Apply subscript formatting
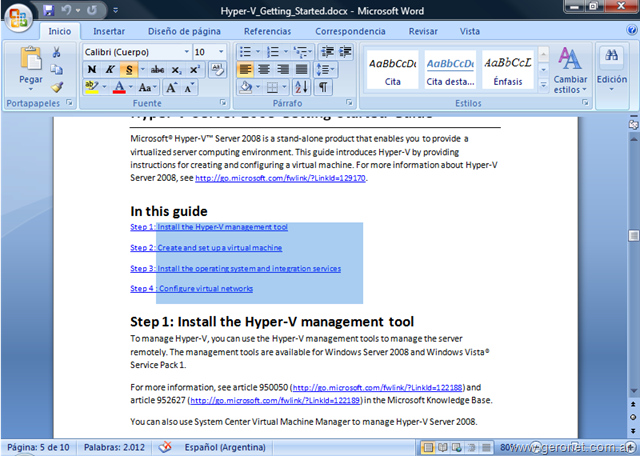 pos(176,70)
